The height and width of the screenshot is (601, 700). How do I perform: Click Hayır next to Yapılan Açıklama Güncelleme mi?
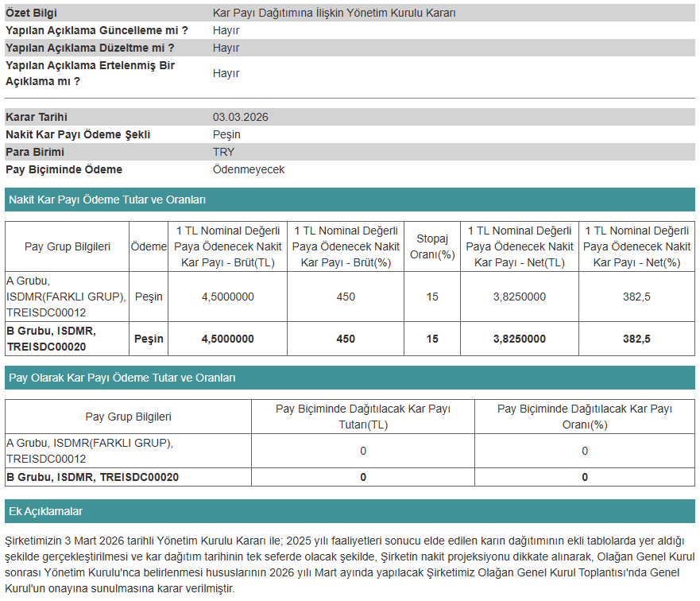point(223,30)
